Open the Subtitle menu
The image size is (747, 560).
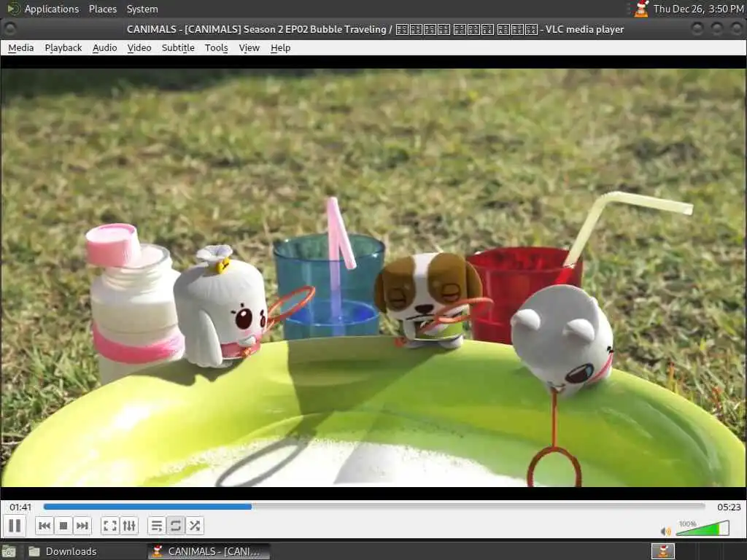pos(178,47)
